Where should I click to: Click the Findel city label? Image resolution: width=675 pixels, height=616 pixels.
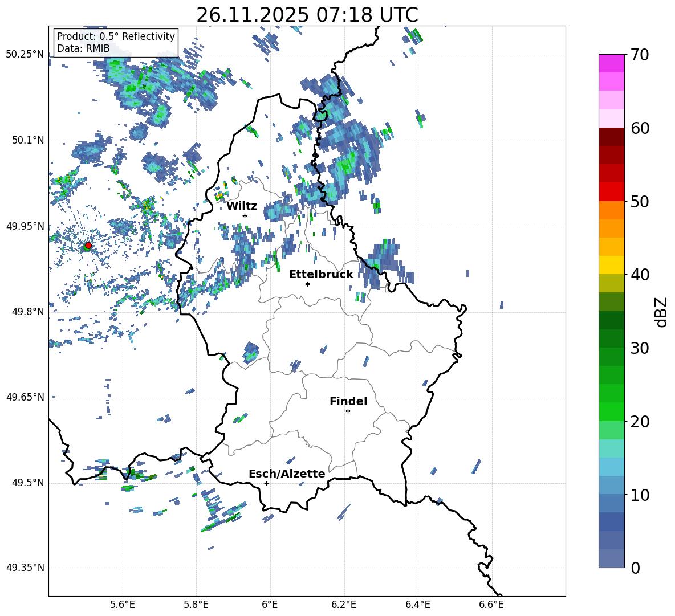348,401
